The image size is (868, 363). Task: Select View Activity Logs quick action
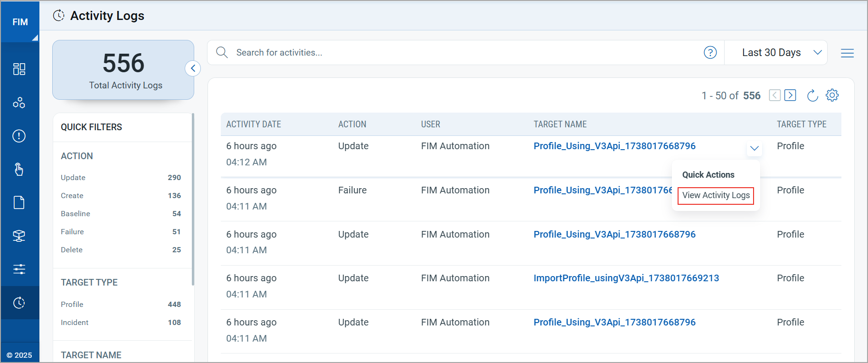point(716,195)
